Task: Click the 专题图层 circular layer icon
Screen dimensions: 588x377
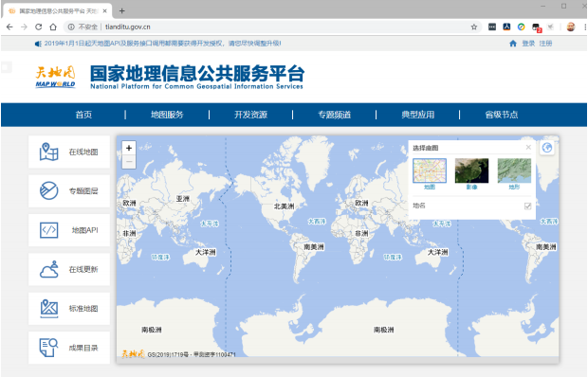Action: pyautogui.click(x=48, y=190)
